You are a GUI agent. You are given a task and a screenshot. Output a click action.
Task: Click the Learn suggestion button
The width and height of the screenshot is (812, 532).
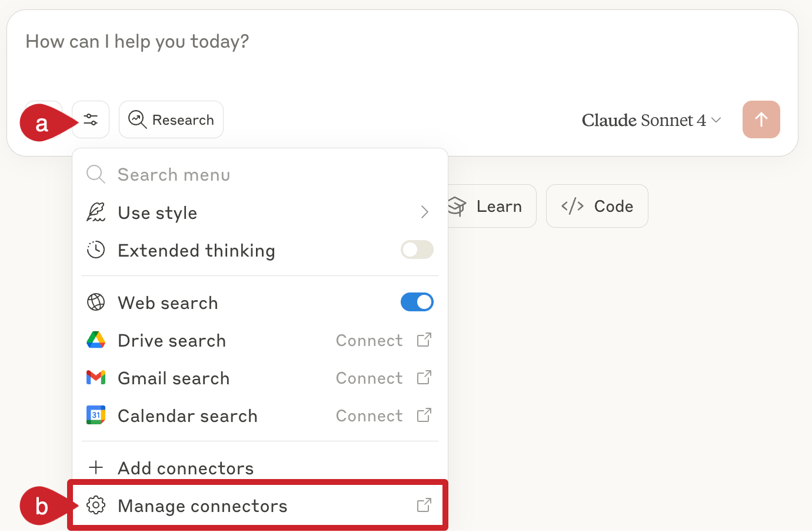492,206
